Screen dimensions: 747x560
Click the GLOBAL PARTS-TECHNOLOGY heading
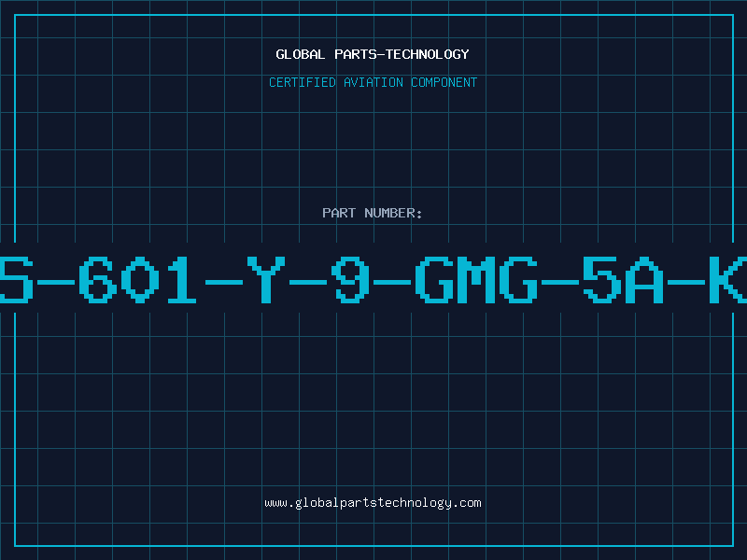(373, 54)
